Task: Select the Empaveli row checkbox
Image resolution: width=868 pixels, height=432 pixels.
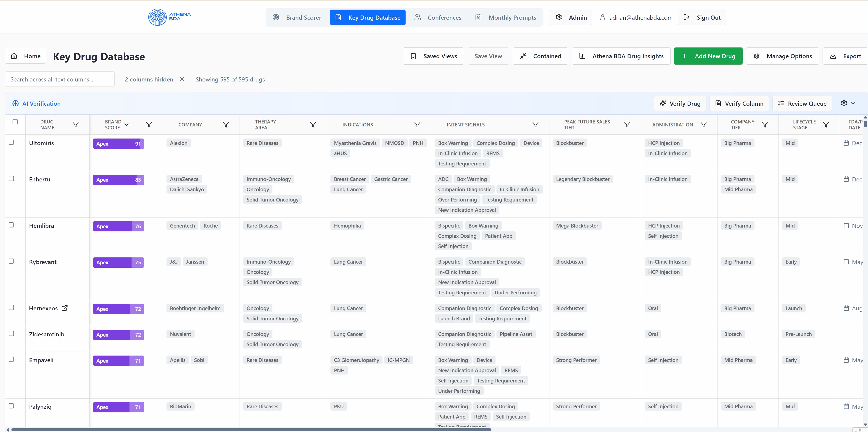Action: tap(11, 359)
